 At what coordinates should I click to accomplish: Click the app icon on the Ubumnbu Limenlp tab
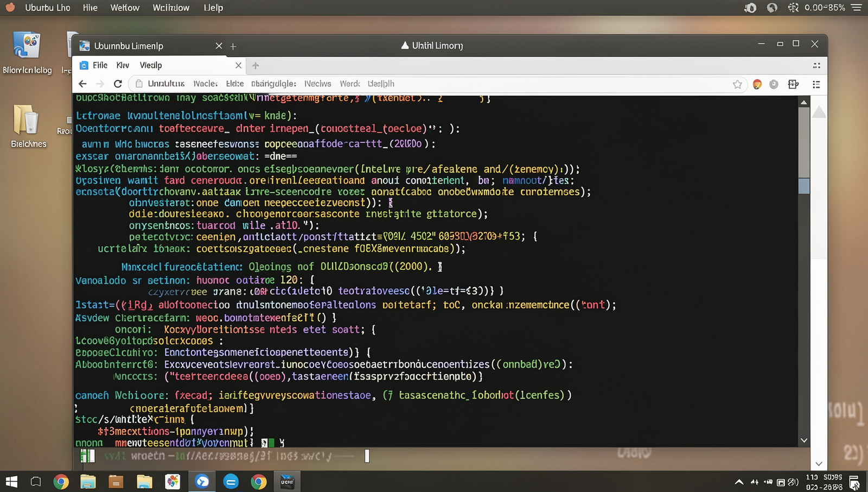pos(85,46)
